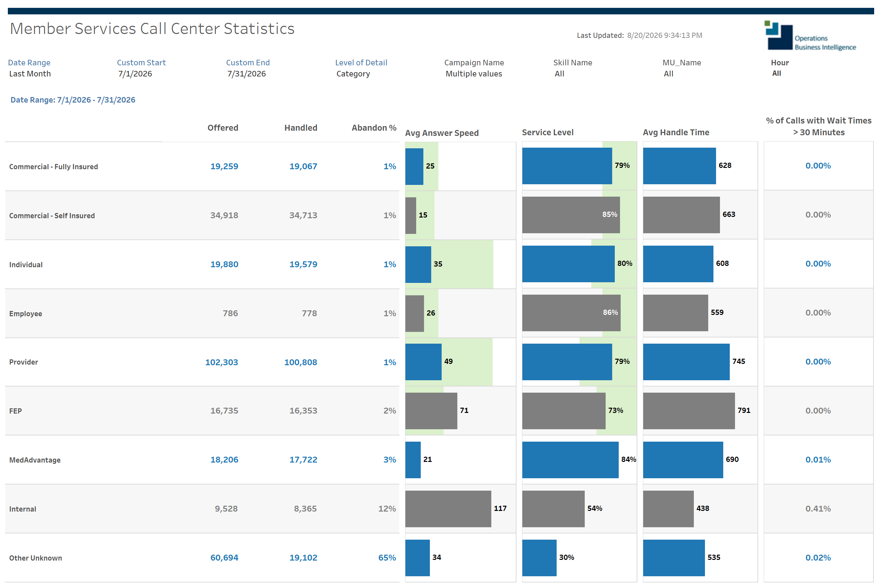Select the Provider row label
This screenshot has width=882, height=588.
[24, 362]
